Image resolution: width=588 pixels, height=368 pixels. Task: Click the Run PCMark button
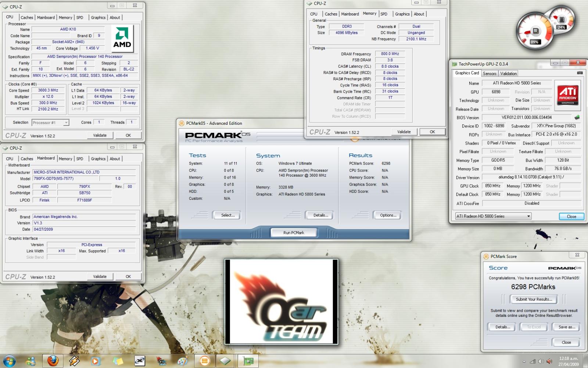(294, 233)
